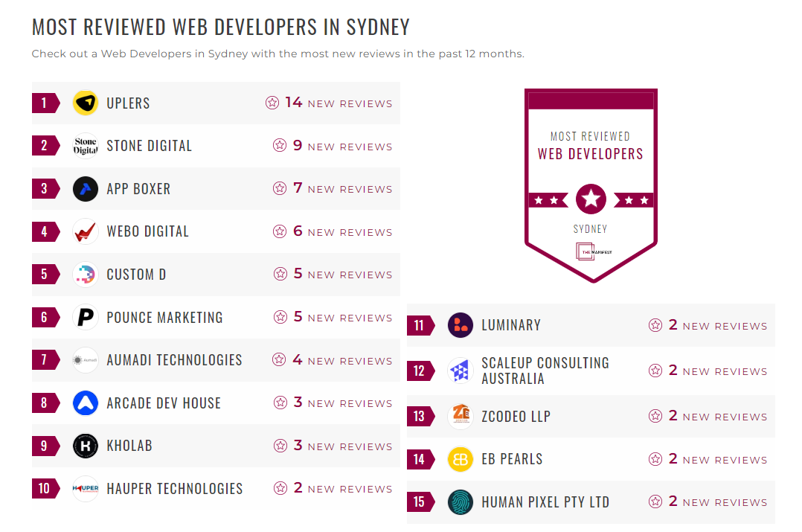This screenshot has width=802, height=532.
Task: Select the Human Pixel fingerprint logo
Action: 461,502
